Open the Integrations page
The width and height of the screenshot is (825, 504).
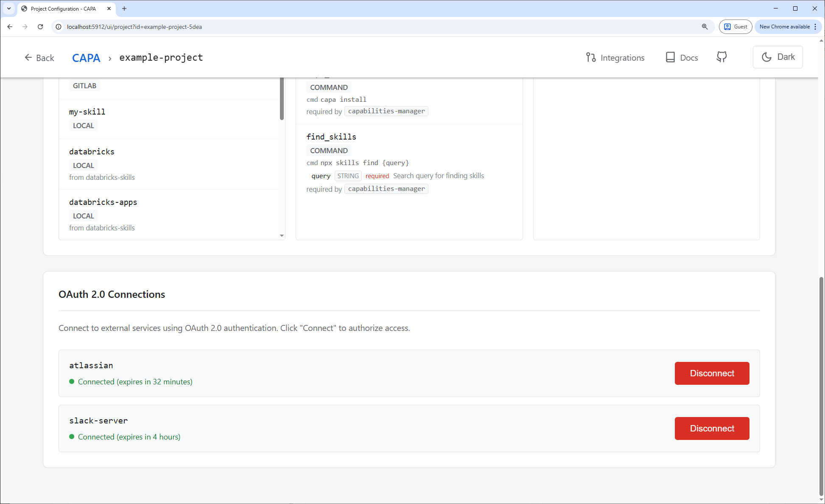[x=615, y=58]
